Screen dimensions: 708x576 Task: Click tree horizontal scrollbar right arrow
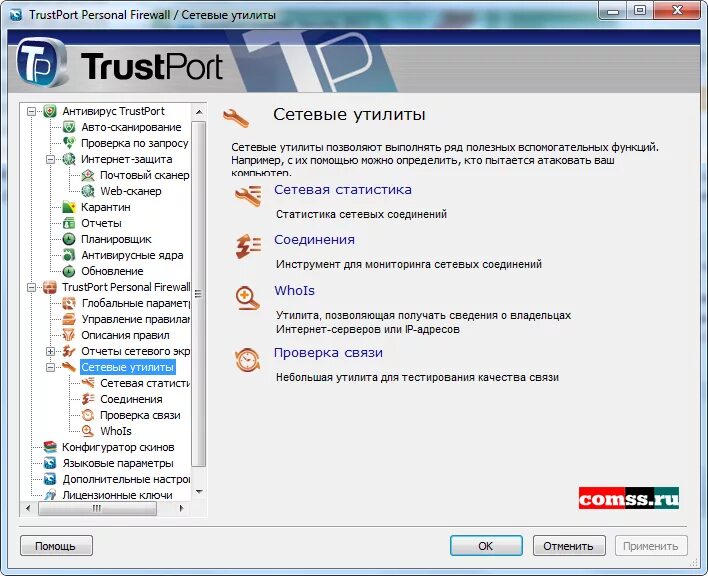[182, 508]
